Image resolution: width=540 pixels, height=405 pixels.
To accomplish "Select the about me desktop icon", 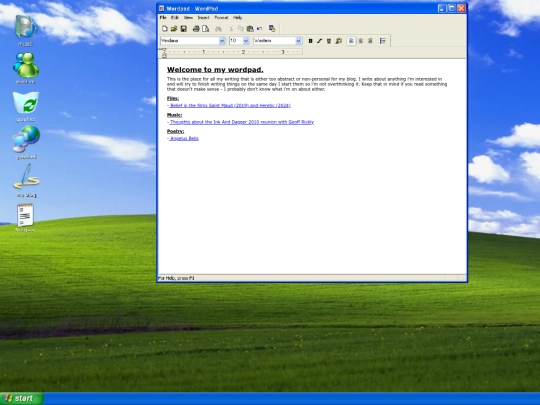I will coord(26,68).
